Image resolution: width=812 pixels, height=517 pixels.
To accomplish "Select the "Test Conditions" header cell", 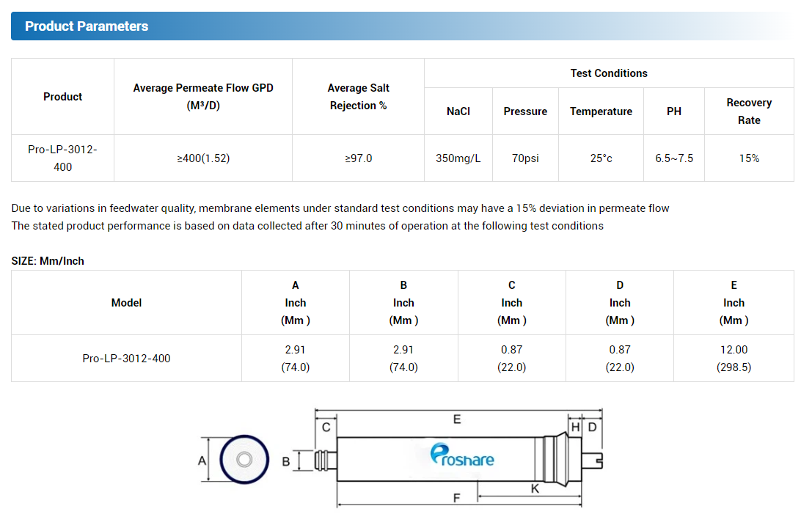I will [609, 73].
